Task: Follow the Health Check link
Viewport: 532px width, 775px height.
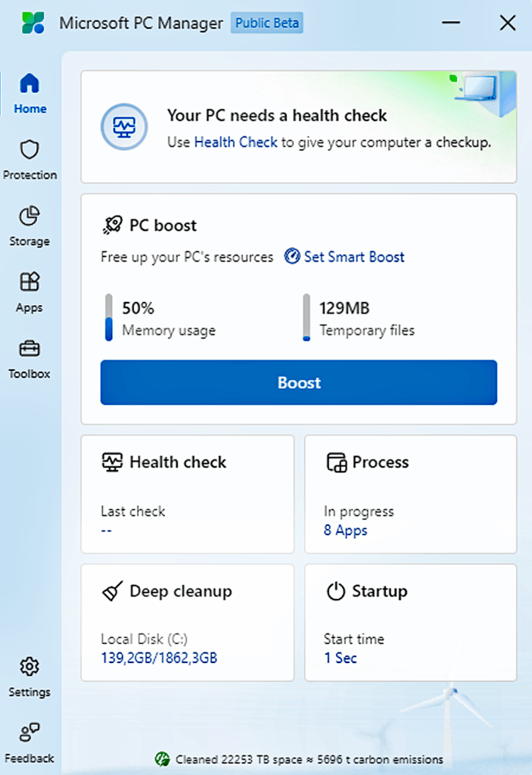Action: click(236, 142)
